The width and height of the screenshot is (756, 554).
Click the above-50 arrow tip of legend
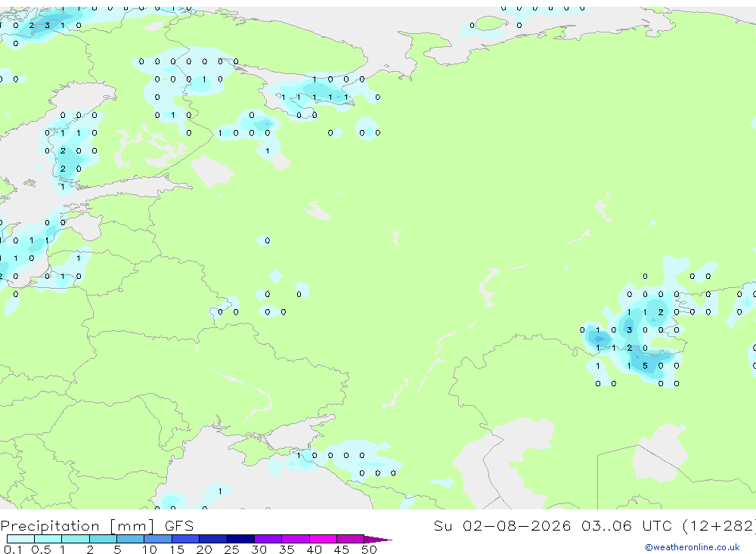click(x=378, y=539)
